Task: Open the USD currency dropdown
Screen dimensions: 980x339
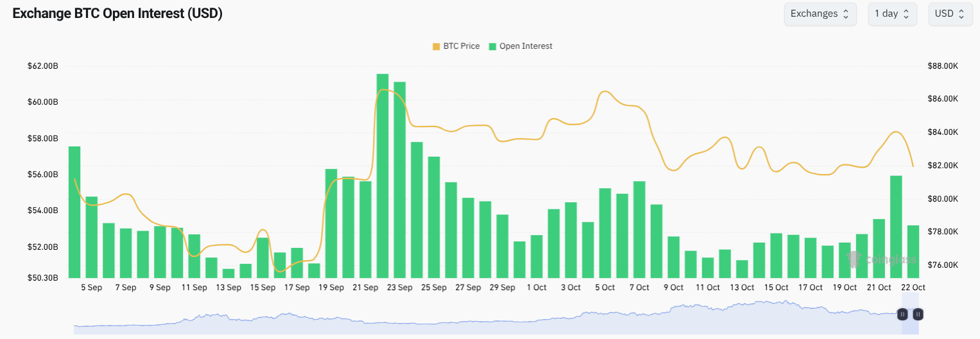Action: (x=950, y=13)
